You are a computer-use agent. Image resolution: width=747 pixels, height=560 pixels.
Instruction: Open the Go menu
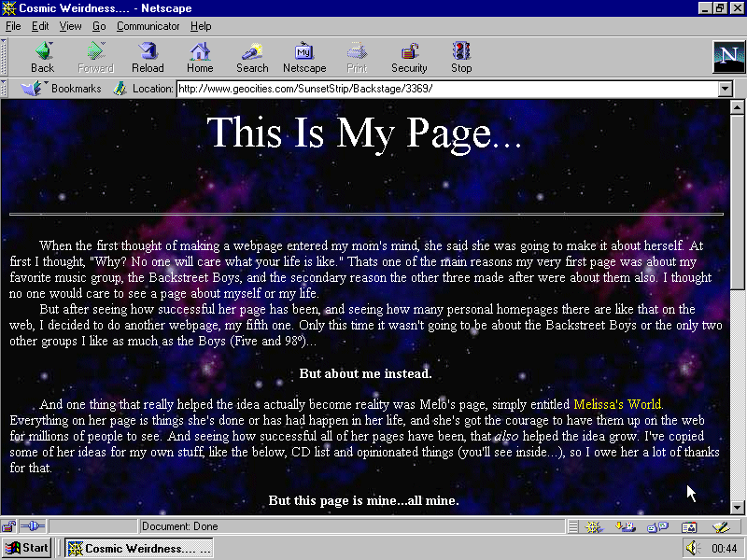click(99, 26)
